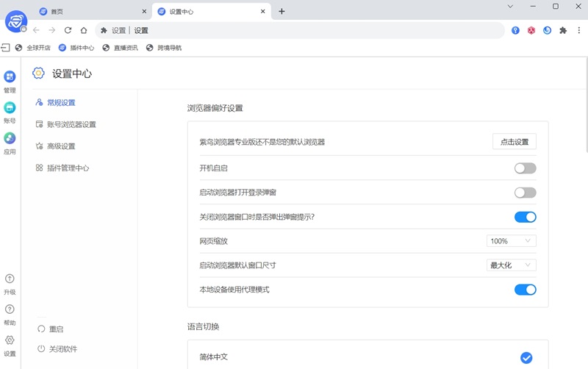Click the 语言切换 section heading
This screenshot has width=588, height=369.
coord(204,327)
